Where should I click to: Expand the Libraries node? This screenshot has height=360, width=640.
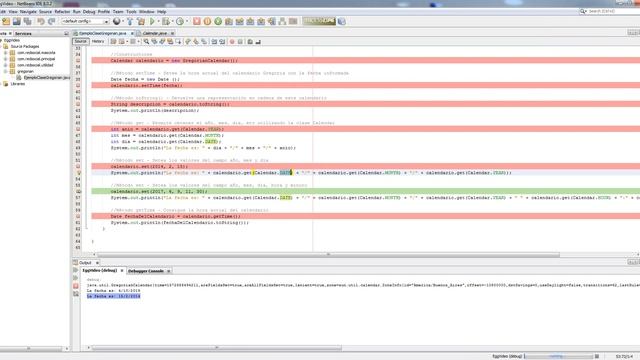(x=1, y=84)
